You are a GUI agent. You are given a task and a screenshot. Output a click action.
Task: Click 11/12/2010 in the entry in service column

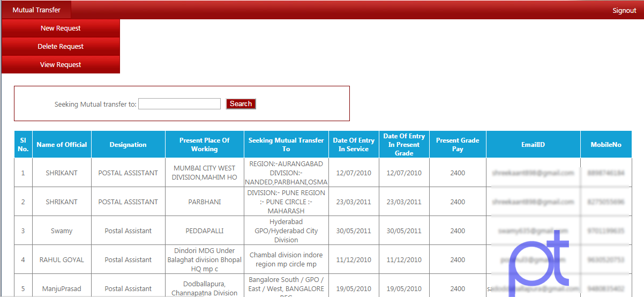(x=354, y=260)
